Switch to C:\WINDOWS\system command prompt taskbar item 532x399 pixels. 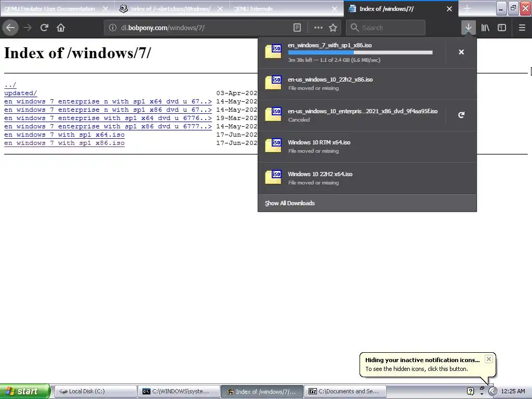[x=179, y=391]
